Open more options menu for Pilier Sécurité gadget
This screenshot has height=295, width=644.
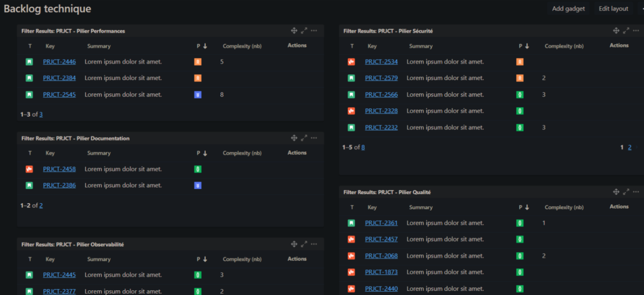pos(636,30)
